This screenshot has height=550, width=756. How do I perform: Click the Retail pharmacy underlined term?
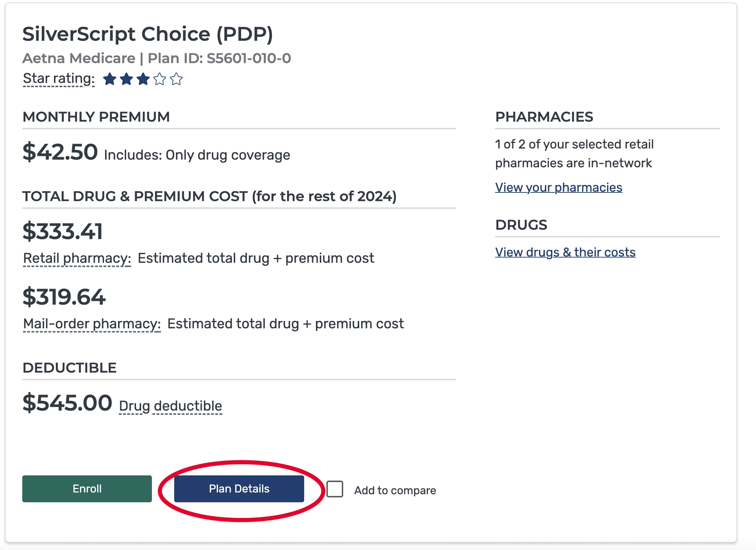click(77, 258)
